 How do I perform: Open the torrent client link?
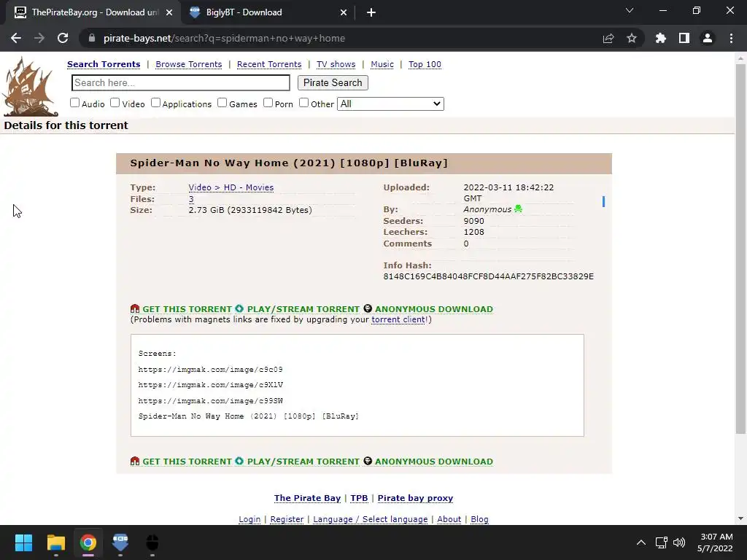[398, 319]
